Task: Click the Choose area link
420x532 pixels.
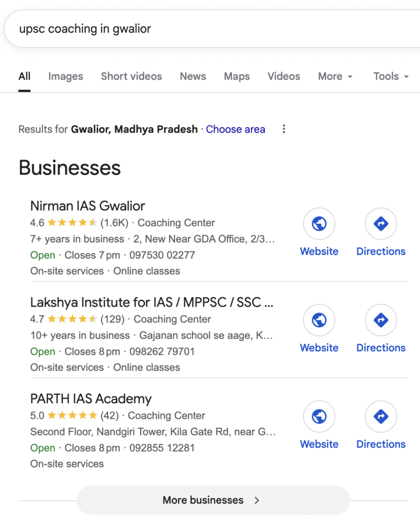Action: (x=235, y=129)
